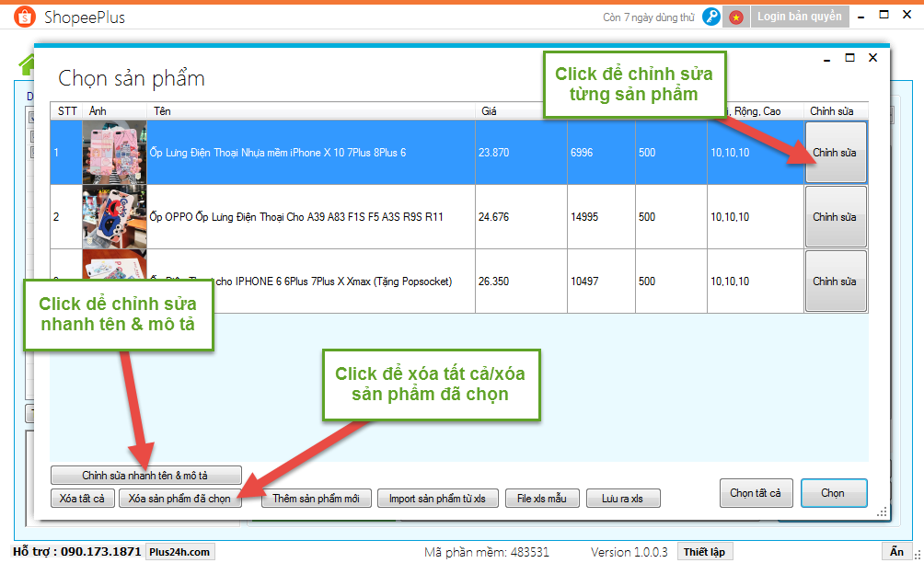
Task: Maximize the Chọn sản phẩm dialog
Action: click(x=849, y=58)
